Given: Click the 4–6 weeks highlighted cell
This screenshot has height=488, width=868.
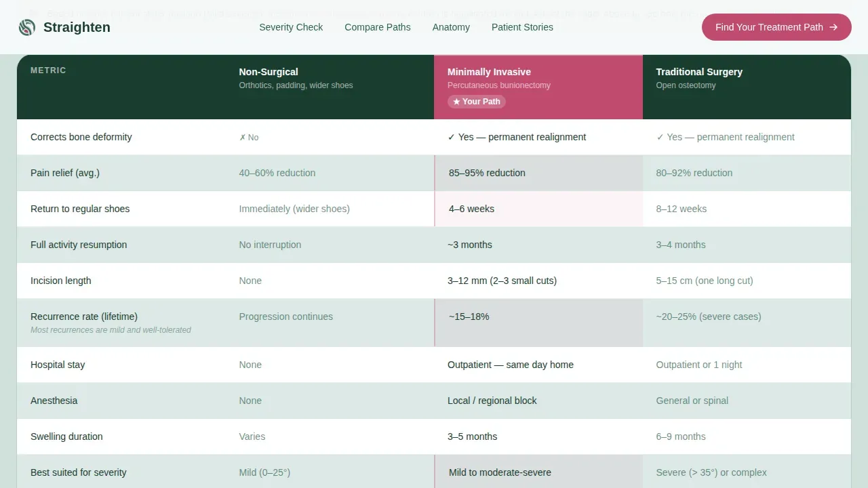Looking at the screenshot, I should click(538, 209).
